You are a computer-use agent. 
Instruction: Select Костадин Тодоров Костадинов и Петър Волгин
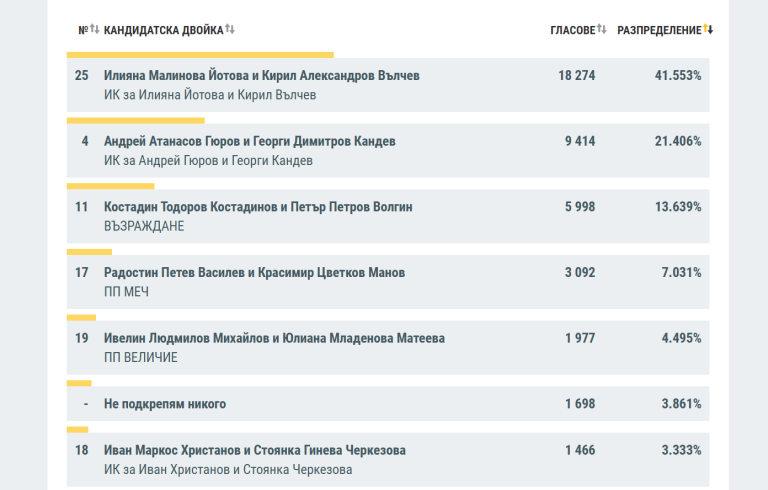click(388, 216)
